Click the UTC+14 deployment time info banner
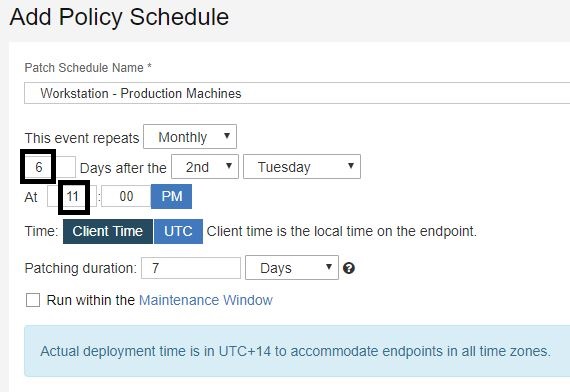This screenshot has width=570, height=392. pos(297,351)
